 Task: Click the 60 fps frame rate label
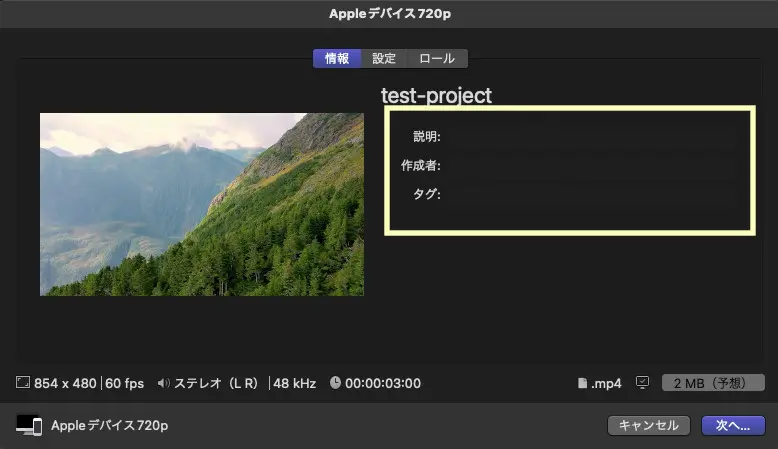click(125, 383)
